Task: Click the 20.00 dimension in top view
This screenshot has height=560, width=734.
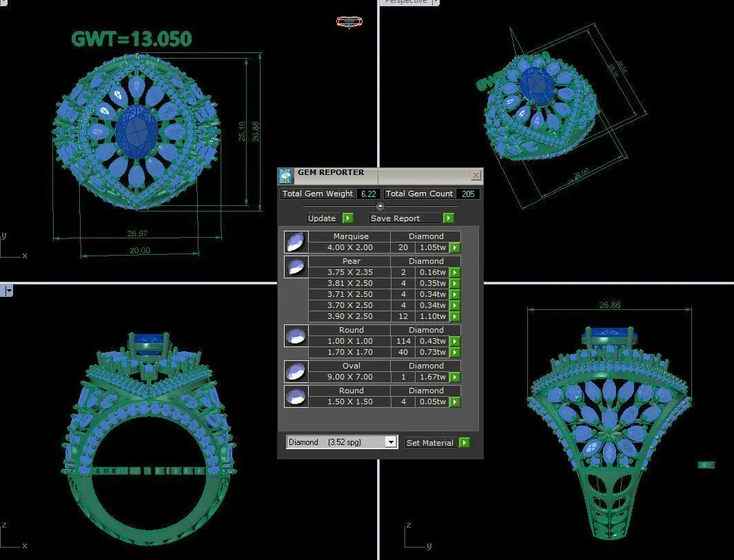Action: (x=139, y=251)
